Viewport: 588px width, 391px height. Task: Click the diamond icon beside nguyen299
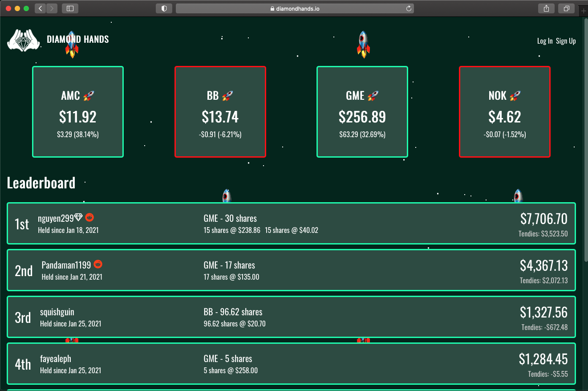pos(79,217)
